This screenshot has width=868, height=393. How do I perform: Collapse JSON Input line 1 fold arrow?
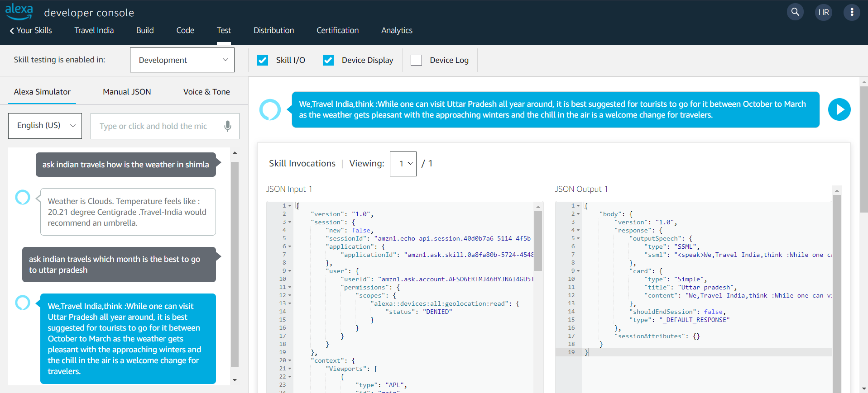click(290, 206)
